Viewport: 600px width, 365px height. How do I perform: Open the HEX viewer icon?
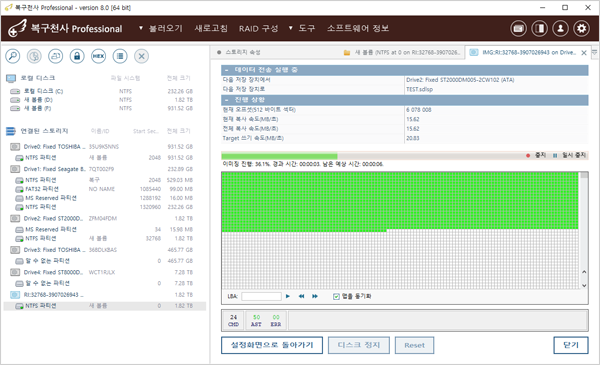(98, 56)
